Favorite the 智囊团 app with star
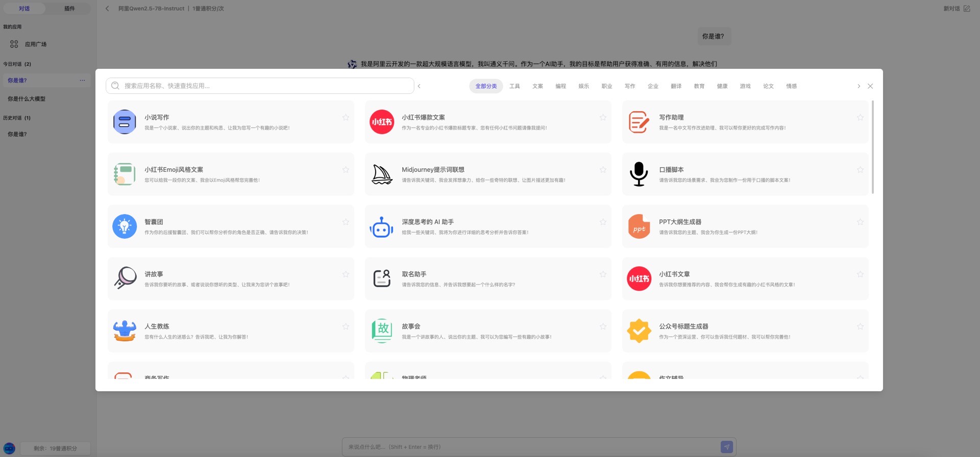 coord(346,222)
